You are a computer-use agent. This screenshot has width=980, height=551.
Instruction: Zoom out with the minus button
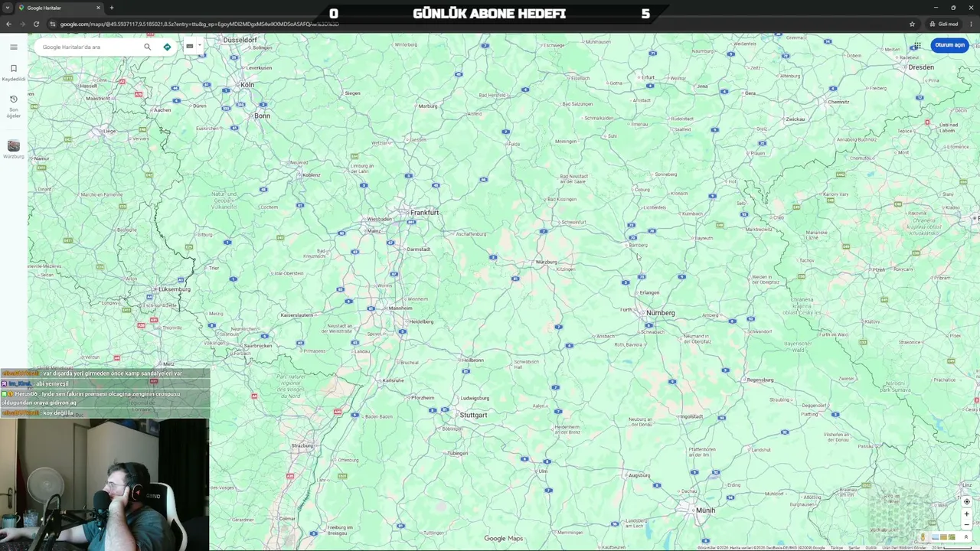click(x=967, y=525)
